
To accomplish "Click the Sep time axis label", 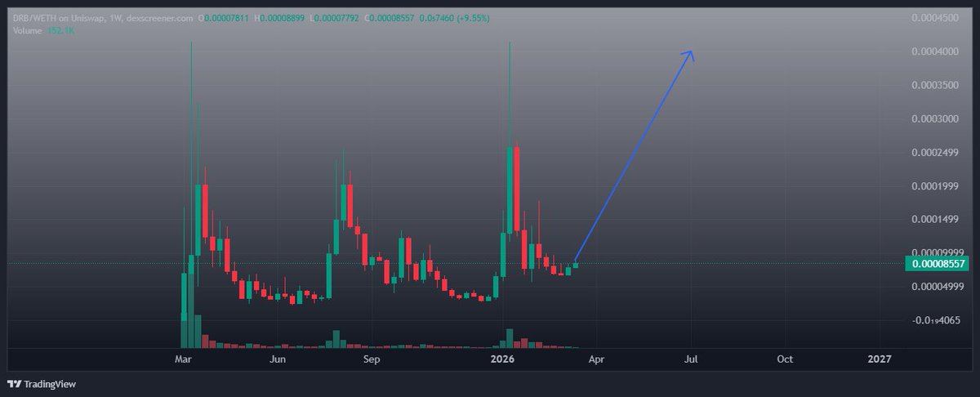I will point(372,359).
